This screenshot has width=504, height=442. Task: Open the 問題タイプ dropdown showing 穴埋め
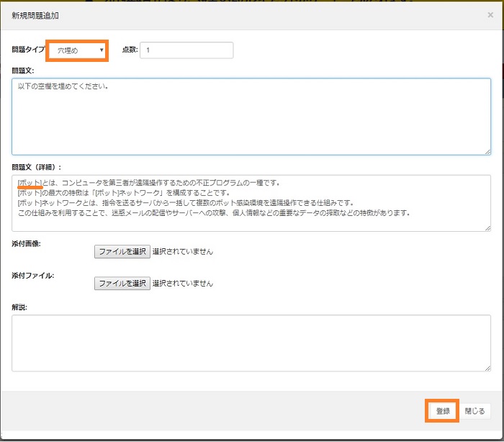click(78, 50)
